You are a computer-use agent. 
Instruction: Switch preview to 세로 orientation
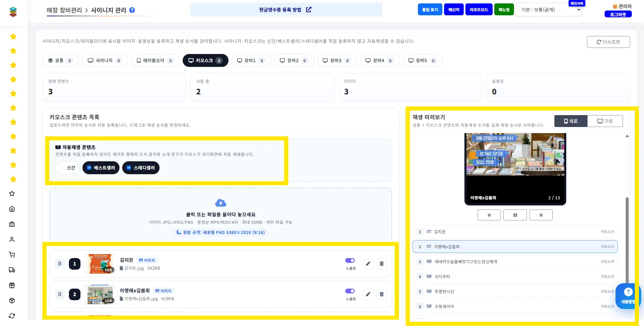point(571,121)
